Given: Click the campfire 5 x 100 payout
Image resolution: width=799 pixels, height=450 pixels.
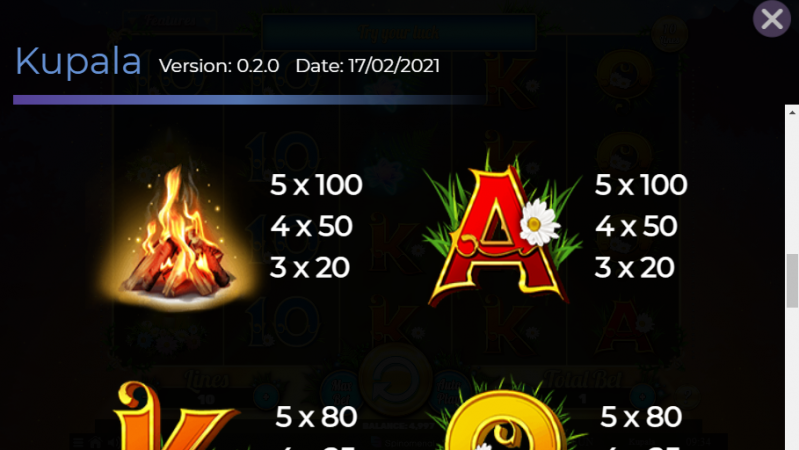Looking at the screenshot, I should click(x=316, y=184).
